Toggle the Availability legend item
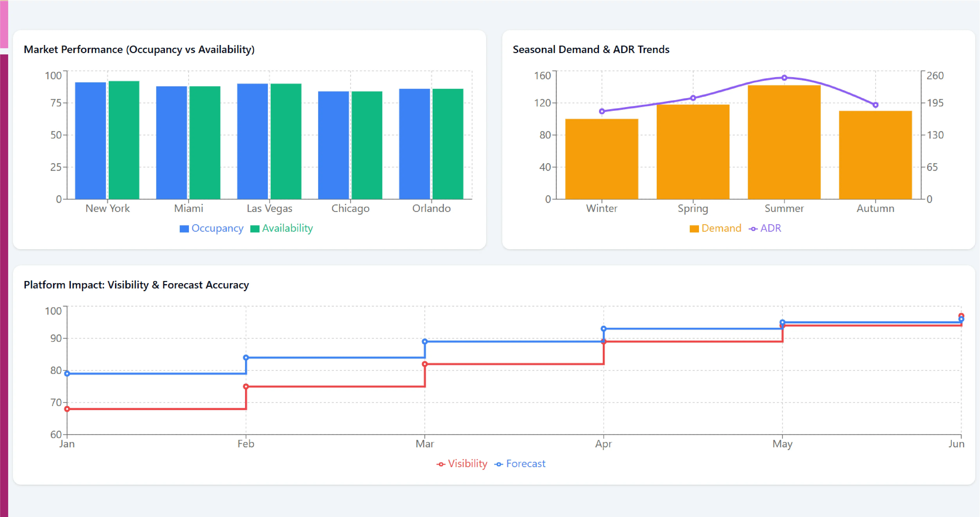The image size is (980, 517). [281, 228]
